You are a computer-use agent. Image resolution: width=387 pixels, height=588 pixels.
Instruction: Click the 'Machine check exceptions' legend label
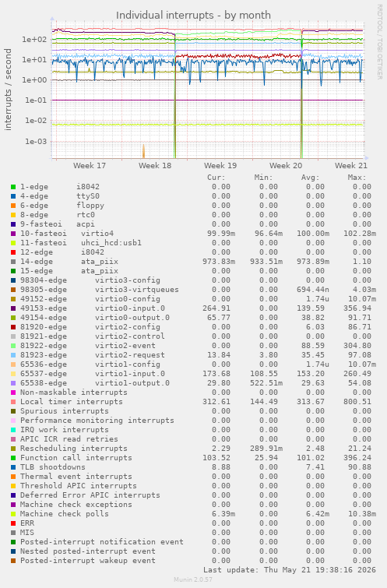point(76,505)
